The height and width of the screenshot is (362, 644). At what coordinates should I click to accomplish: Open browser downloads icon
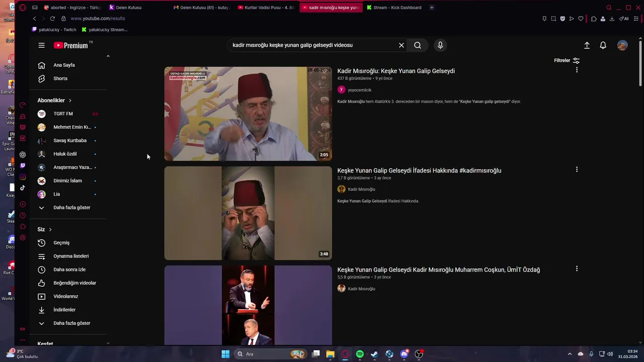click(612, 19)
